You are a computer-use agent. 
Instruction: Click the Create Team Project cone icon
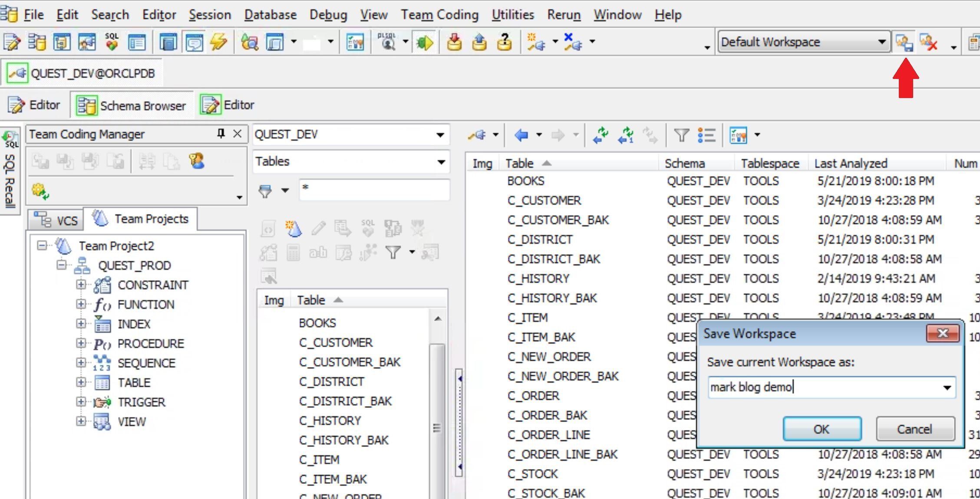tap(293, 228)
